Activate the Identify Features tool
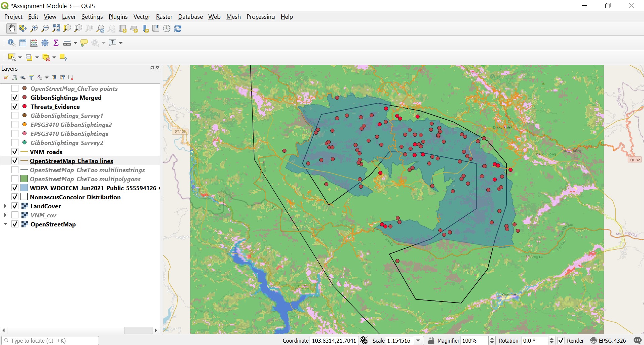 pyautogui.click(x=11, y=43)
